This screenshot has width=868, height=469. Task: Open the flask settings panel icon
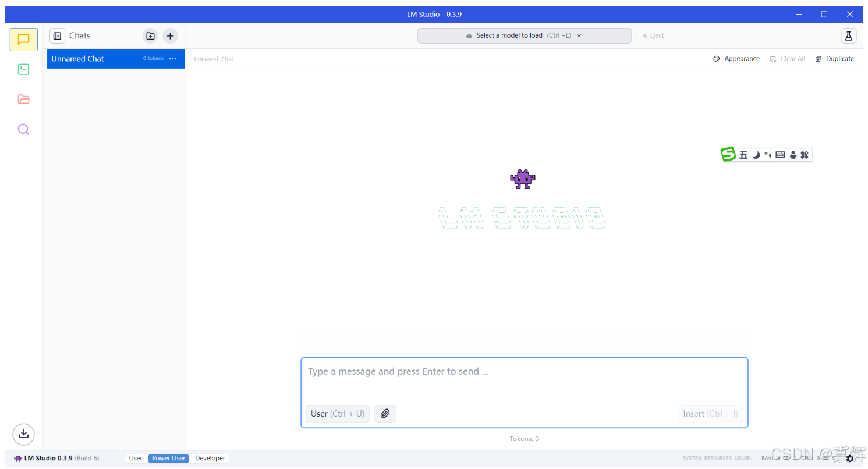click(x=849, y=35)
